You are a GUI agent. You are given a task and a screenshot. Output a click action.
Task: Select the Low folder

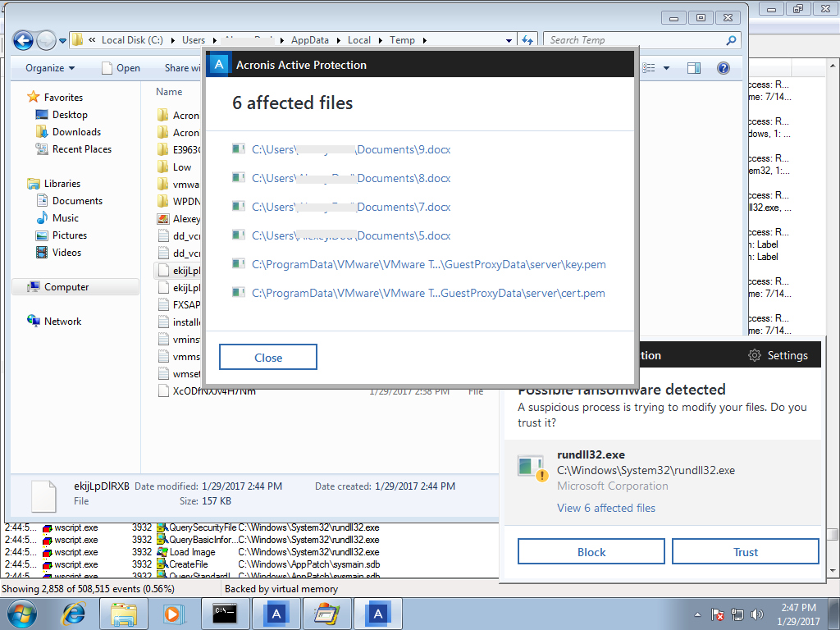(175, 167)
